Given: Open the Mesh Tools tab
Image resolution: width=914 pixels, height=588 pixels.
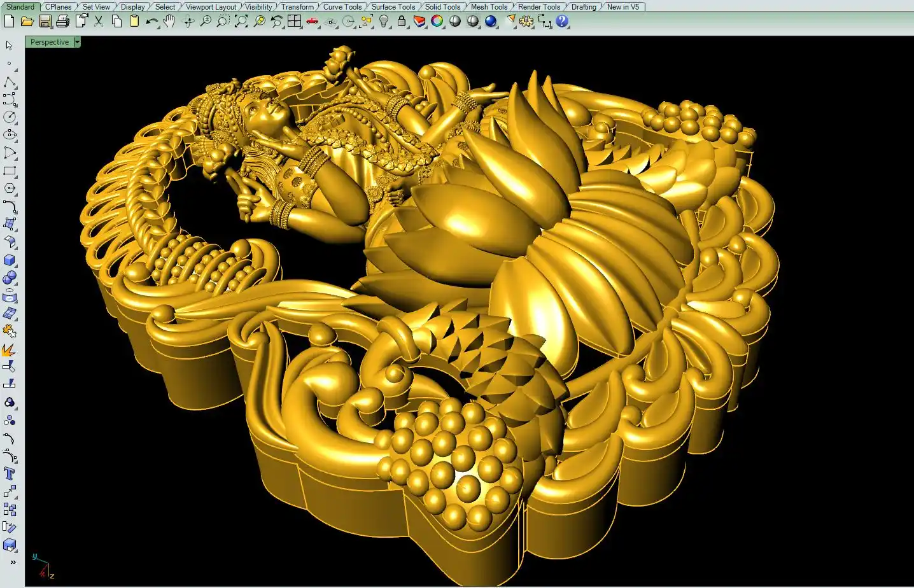Looking at the screenshot, I should coord(489,6).
